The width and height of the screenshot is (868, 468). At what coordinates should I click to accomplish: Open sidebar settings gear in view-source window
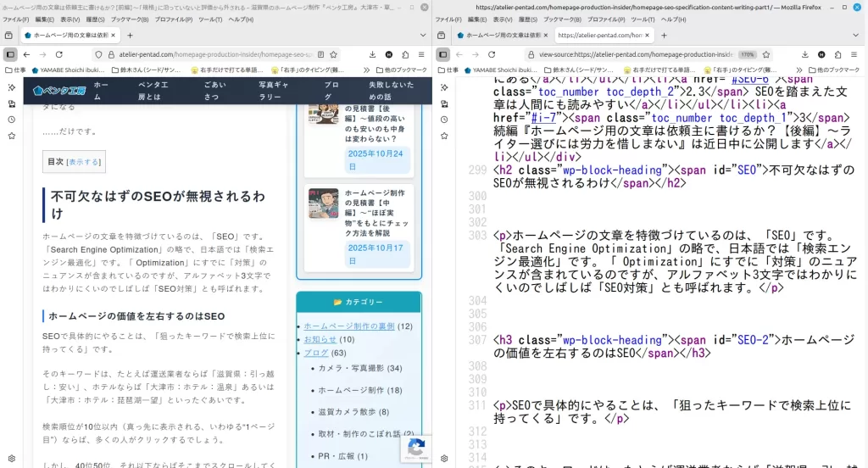click(444, 458)
